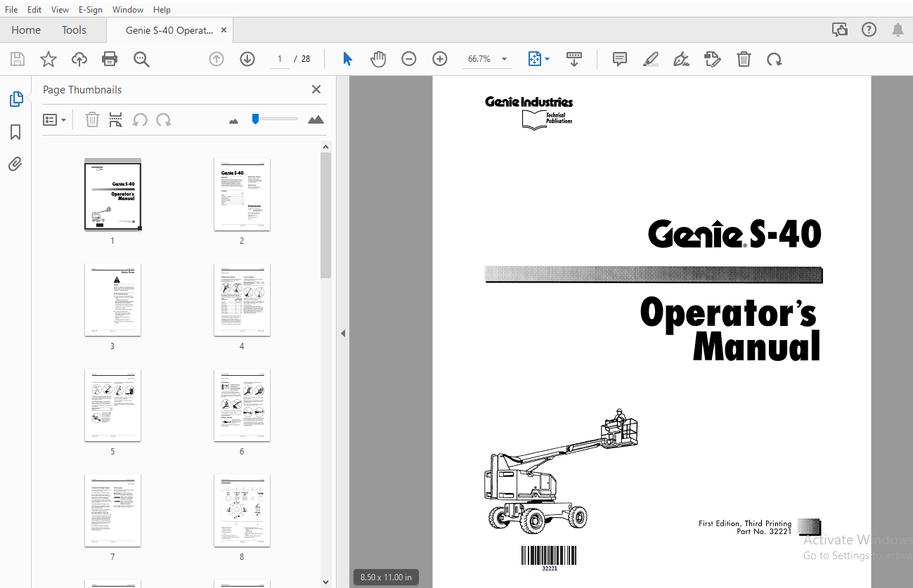Zoom in with the plus icon
Screen dimensions: 913x588
[x=440, y=59]
